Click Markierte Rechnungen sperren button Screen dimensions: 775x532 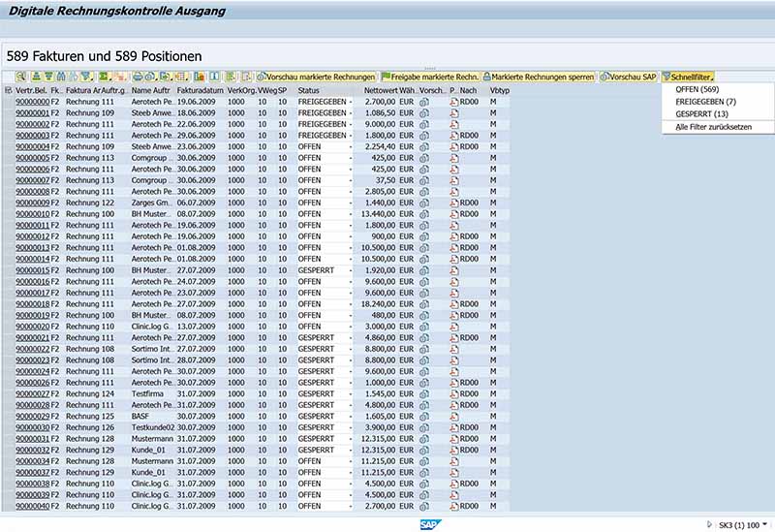click(x=539, y=77)
